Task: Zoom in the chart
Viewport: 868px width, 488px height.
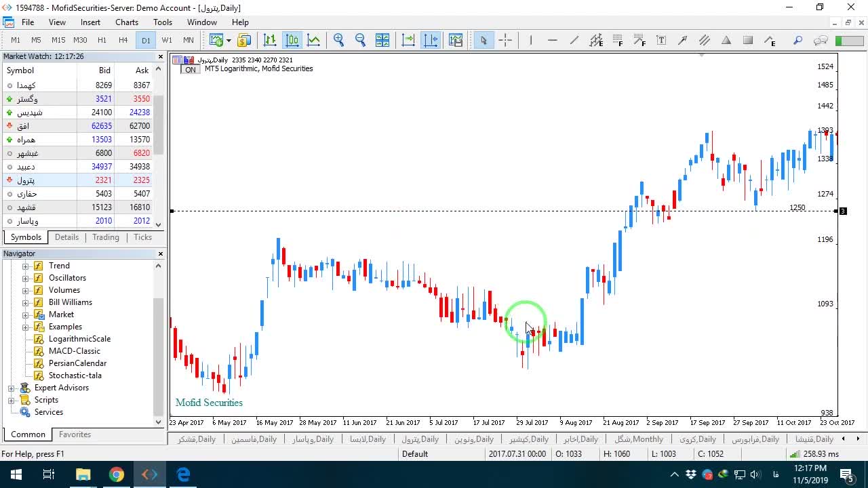Action: coord(339,40)
